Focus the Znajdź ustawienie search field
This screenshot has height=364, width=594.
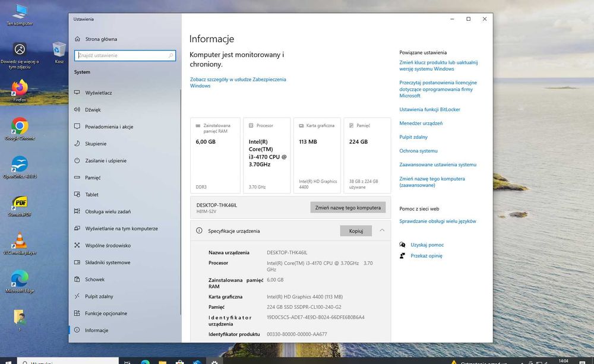click(125, 55)
